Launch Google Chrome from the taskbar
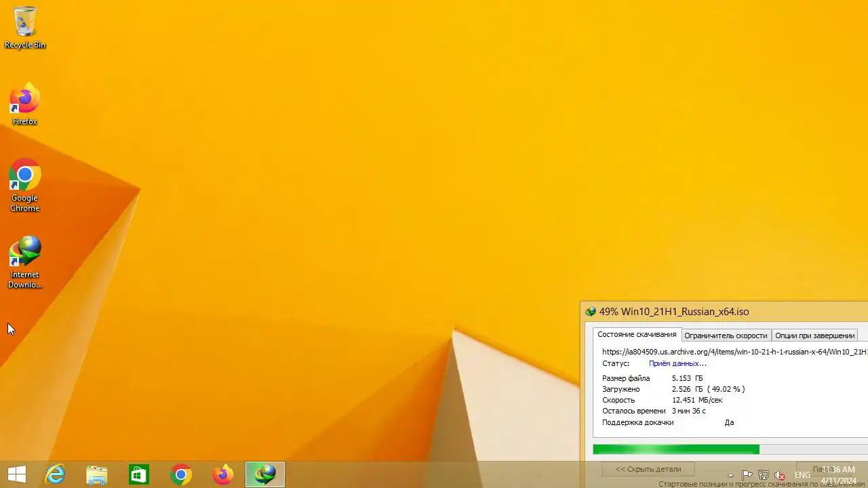 pyautogui.click(x=180, y=474)
